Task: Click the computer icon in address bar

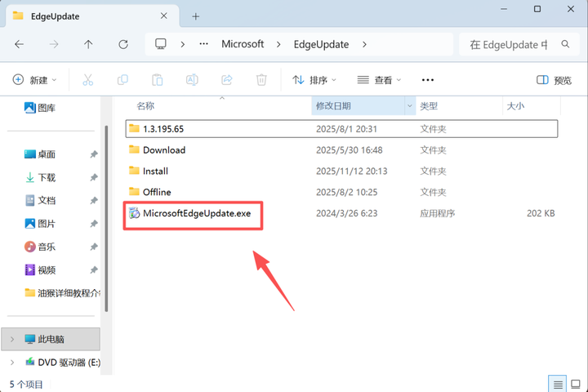Action: (x=161, y=44)
